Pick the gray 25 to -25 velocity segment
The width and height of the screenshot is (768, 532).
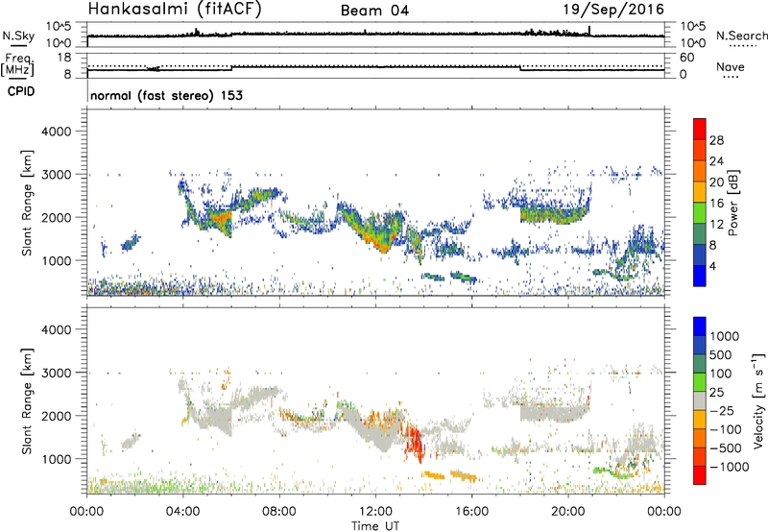[700, 400]
